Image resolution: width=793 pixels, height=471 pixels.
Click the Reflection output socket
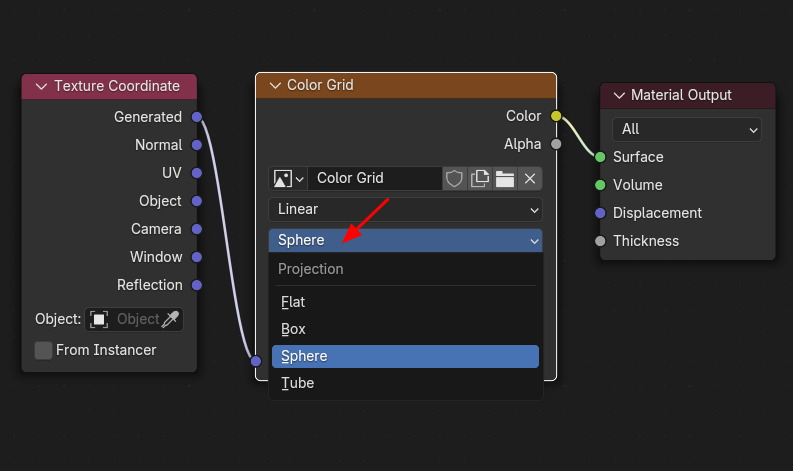click(197, 285)
